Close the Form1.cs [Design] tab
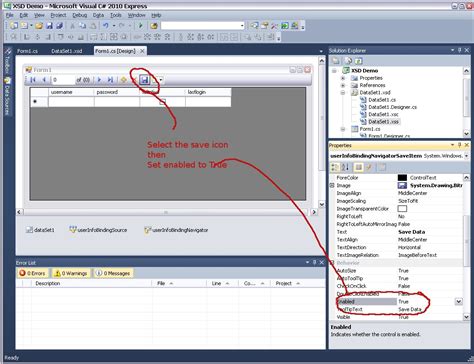The width and height of the screenshot is (474, 364). point(142,51)
